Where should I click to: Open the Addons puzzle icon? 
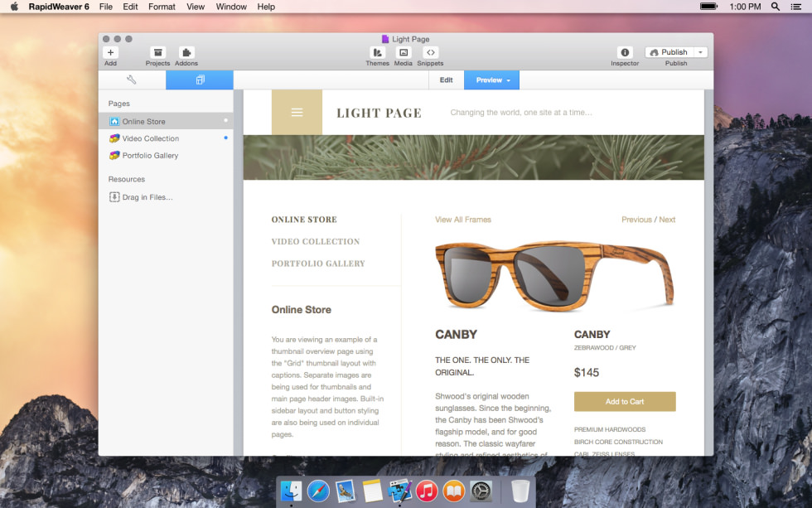click(x=186, y=52)
